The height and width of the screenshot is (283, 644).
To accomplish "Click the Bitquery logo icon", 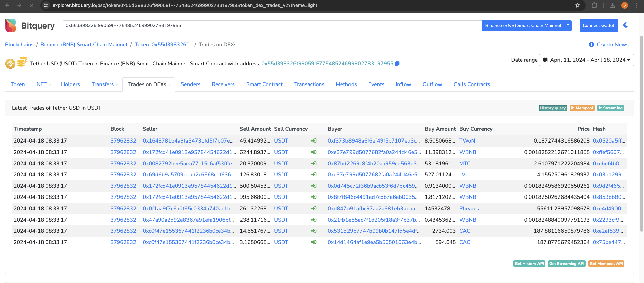I will (x=11, y=25).
